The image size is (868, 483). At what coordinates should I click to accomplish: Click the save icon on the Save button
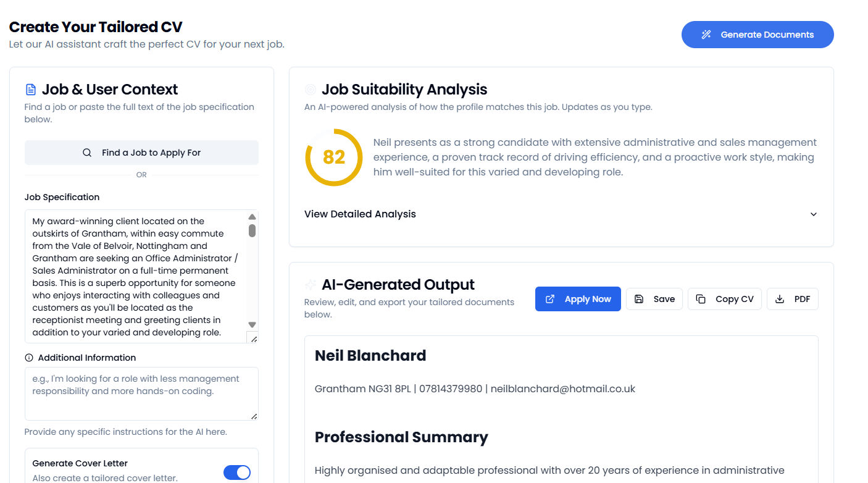tap(639, 298)
